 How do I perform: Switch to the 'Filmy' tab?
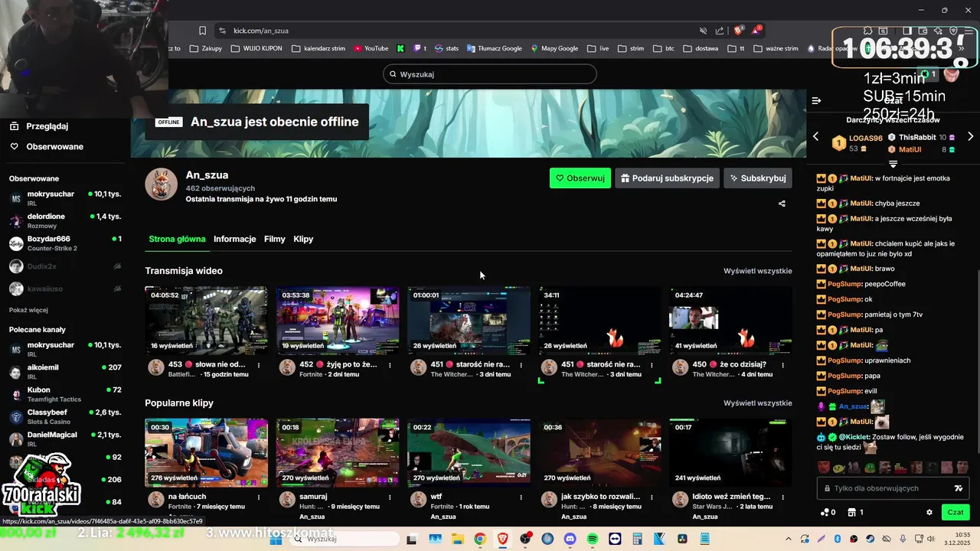click(275, 239)
